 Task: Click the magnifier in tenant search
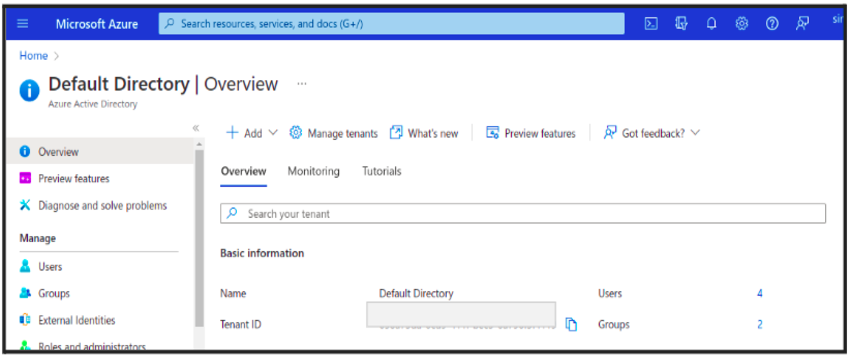coord(232,213)
